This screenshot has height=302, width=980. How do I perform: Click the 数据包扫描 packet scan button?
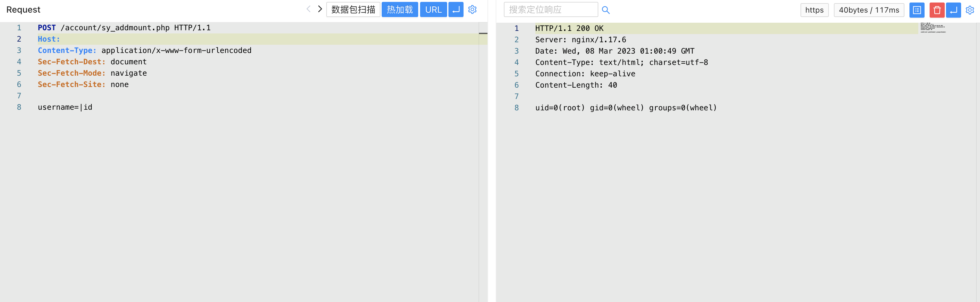tap(353, 9)
